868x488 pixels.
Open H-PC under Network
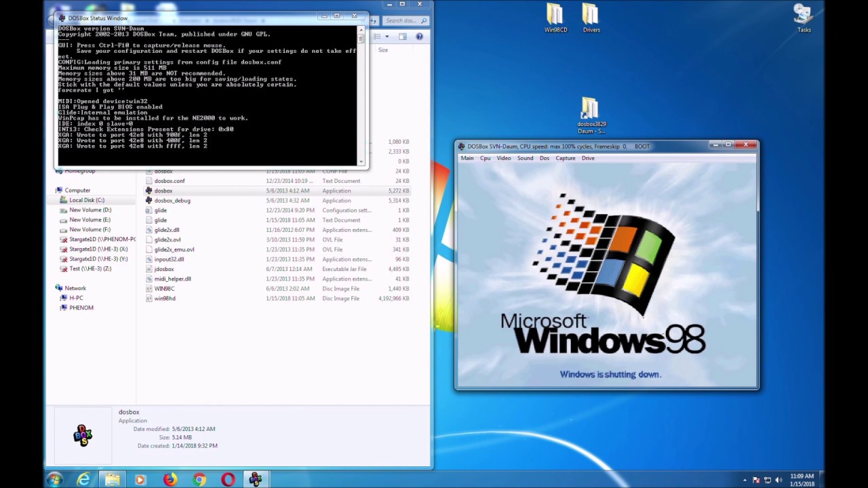click(x=75, y=298)
